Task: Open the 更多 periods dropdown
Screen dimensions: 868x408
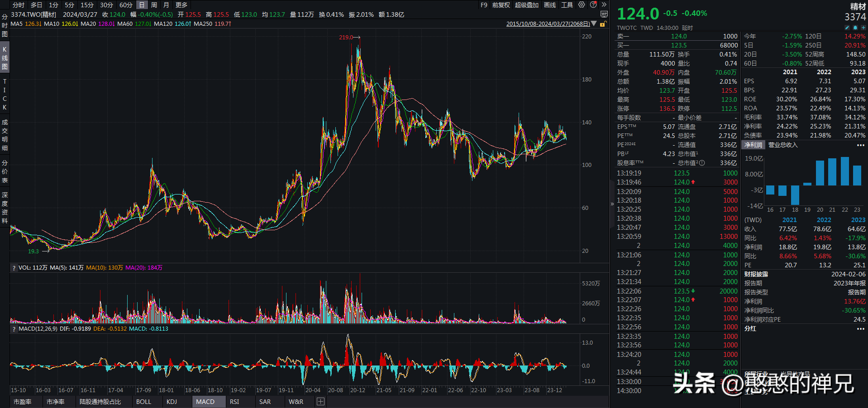Action: coord(181,5)
